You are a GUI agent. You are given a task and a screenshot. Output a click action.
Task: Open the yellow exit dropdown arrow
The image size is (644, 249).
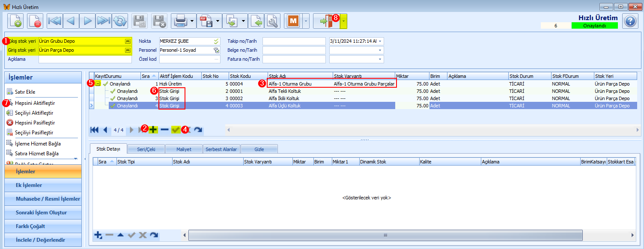click(x=344, y=21)
